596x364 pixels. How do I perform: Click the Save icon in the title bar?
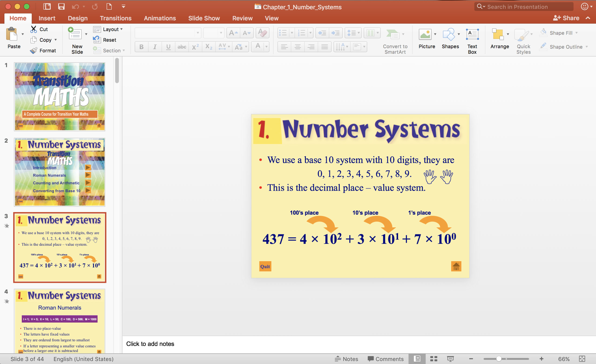click(61, 7)
